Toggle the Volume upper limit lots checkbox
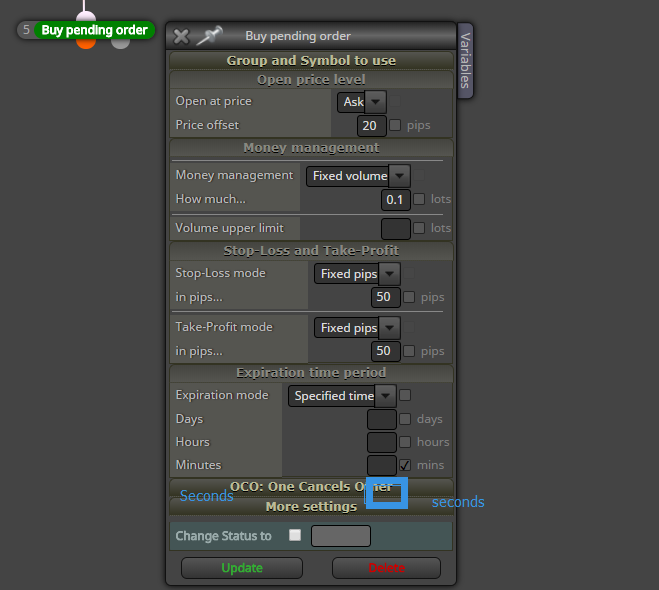Screen dimensions: 659x590 coord(419,228)
